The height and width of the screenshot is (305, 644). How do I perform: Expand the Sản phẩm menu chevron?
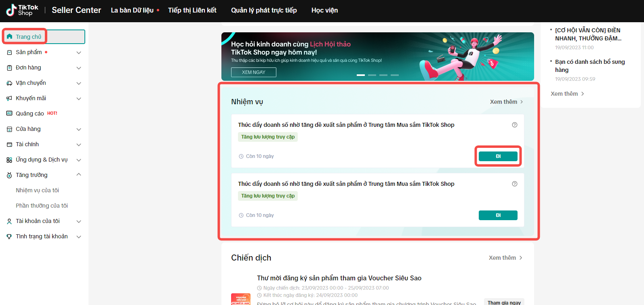(79, 53)
